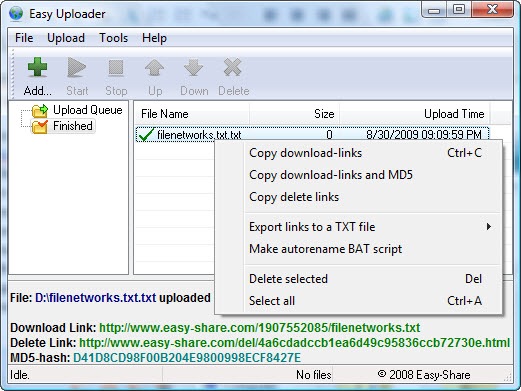
Task: Select the filenetworks.txt.txt row name
Action: tap(199, 135)
